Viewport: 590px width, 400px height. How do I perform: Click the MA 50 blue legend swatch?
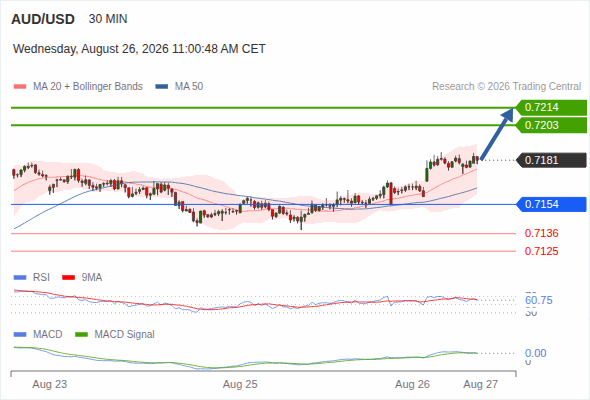[162, 87]
